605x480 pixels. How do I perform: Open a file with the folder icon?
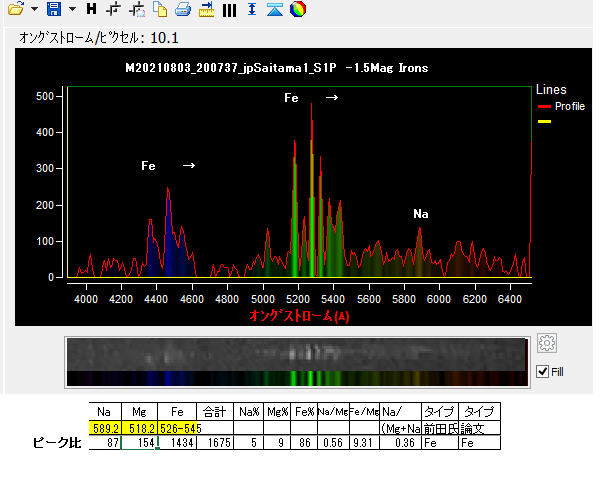[16, 8]
